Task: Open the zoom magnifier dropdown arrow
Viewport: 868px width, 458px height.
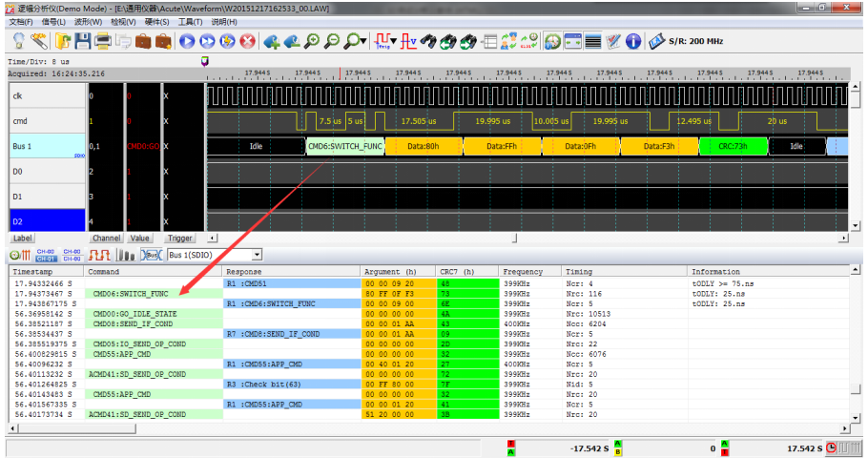Action: [x=363, y=41]
